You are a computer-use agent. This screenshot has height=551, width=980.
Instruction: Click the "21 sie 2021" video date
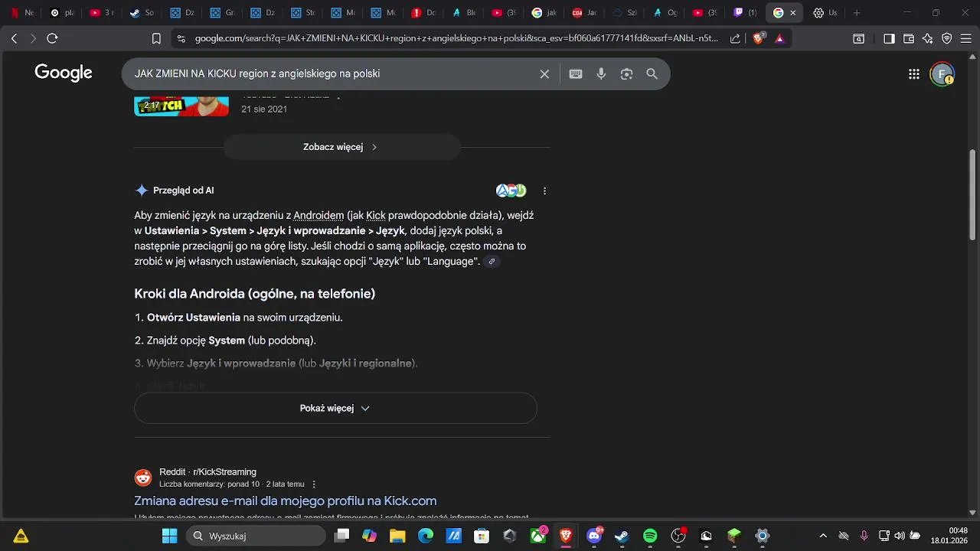click(264, 109)
